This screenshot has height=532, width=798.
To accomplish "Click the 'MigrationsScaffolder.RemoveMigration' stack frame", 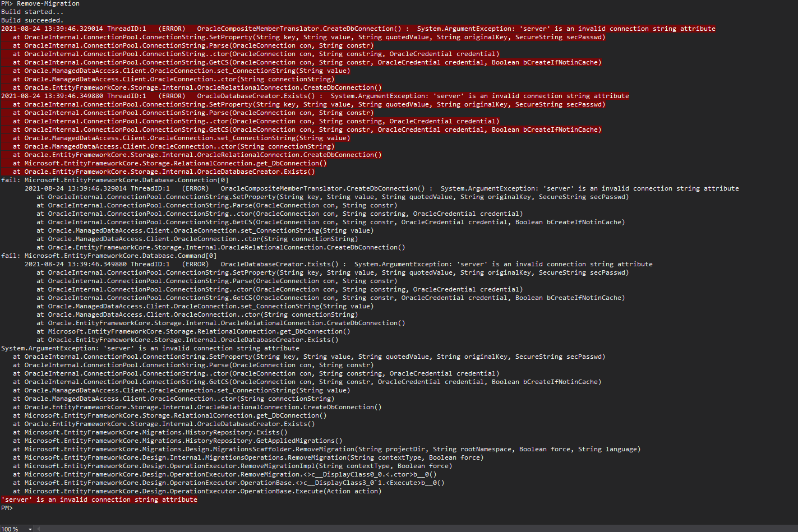I will pyautogui.click(x=327, y=449).
